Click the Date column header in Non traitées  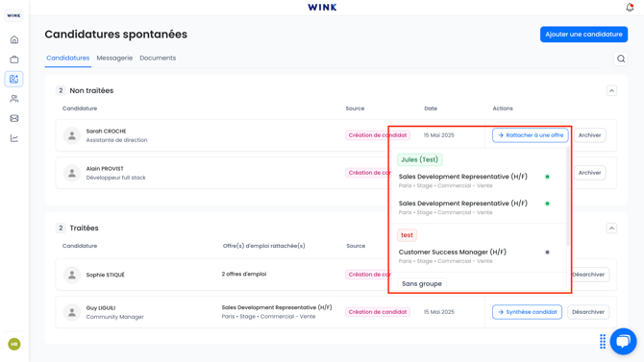pyautogui.click(x=431, y=109)
